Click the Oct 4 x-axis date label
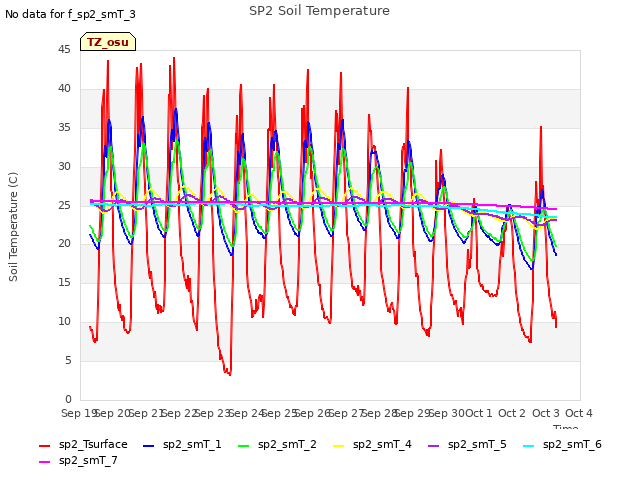 [579, 413]
